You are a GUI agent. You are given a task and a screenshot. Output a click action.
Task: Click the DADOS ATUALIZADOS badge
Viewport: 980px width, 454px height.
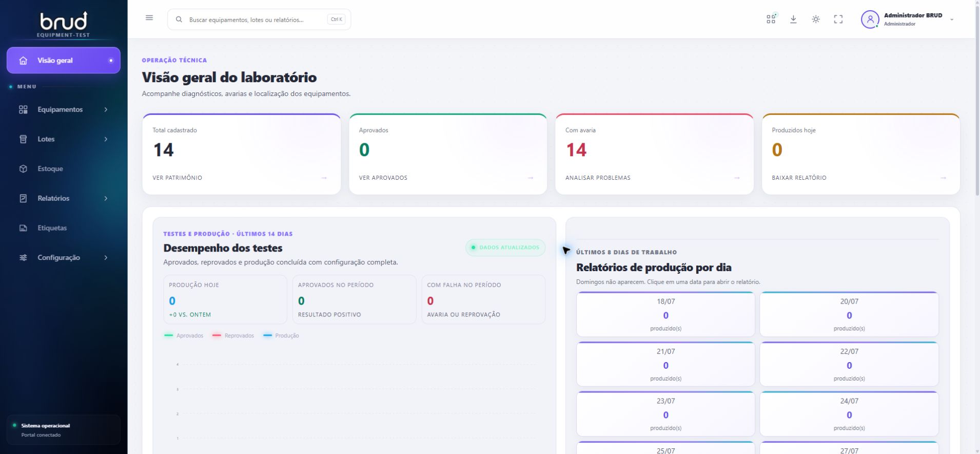tap(505, 248)
